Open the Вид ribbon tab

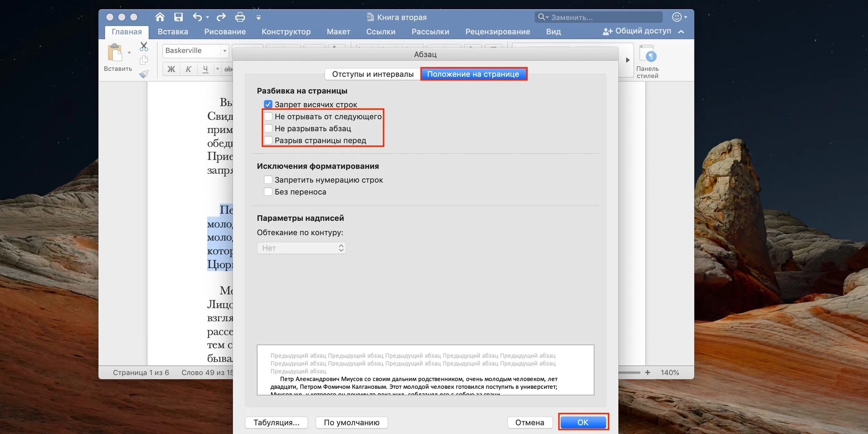click(553, 32)
